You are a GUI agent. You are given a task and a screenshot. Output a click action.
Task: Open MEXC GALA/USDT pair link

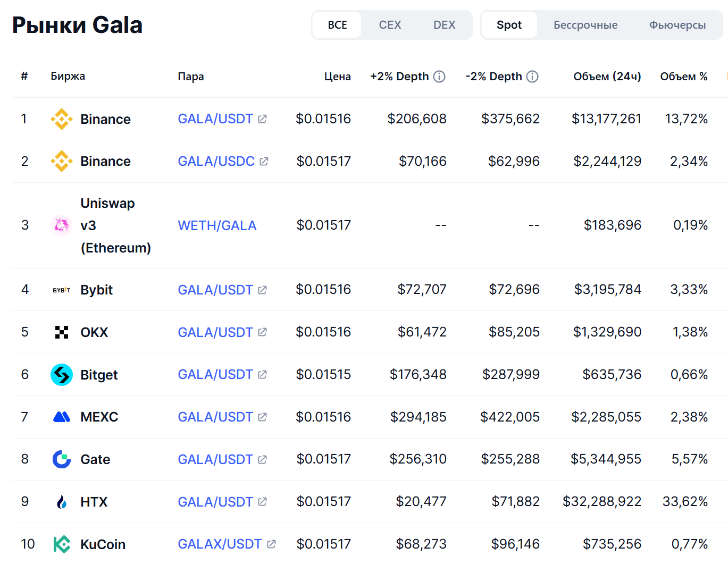tap(215, 417)
